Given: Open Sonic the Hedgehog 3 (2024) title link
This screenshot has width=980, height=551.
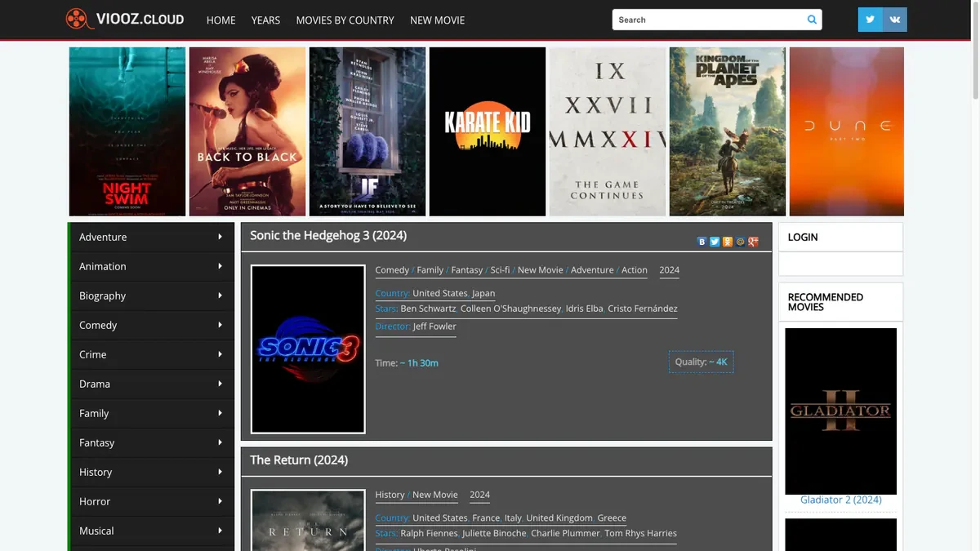Looking at the screenshot, I should pyautogui.click(x=328, y=235).
